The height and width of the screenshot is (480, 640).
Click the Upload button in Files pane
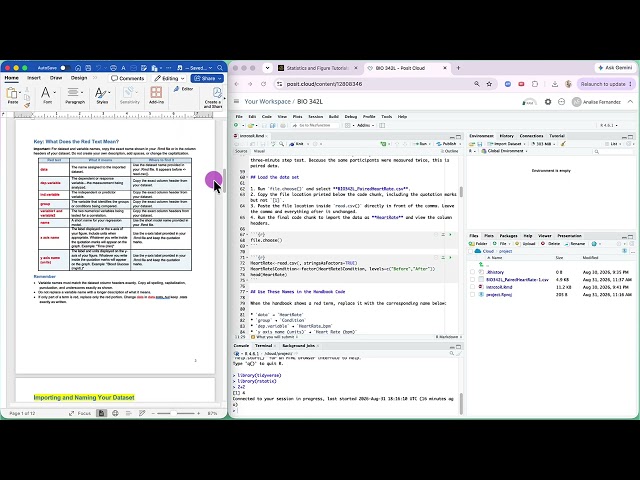coord(525,244)
